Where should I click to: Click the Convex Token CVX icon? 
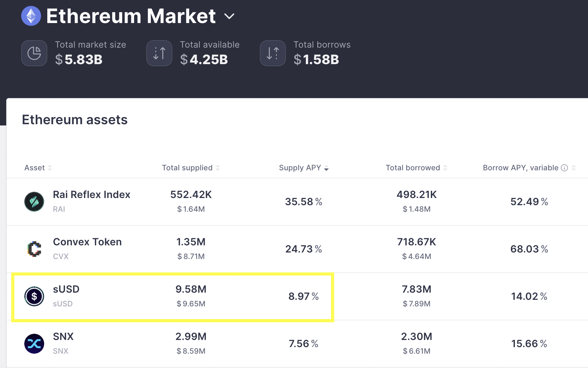(x=34, y=249)
